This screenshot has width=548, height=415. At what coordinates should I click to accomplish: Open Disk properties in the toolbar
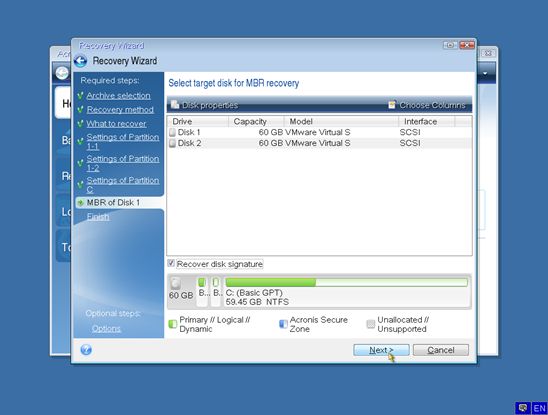tap(204, 105)
